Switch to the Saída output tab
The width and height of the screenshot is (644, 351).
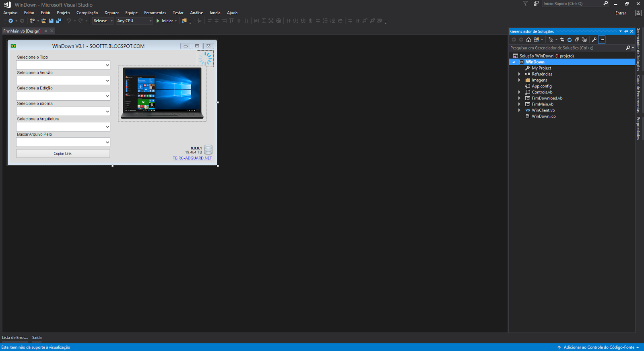[x=37, y=338]
